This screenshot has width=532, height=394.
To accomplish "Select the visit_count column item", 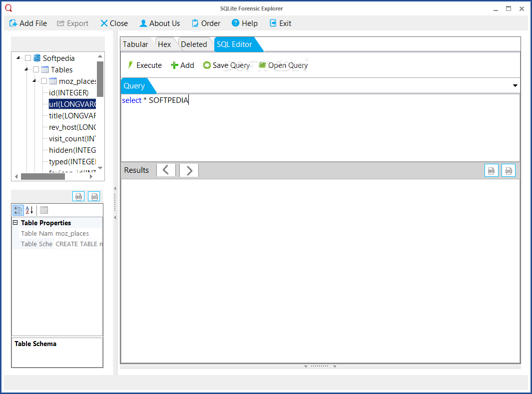I will (x=72, y=139).
